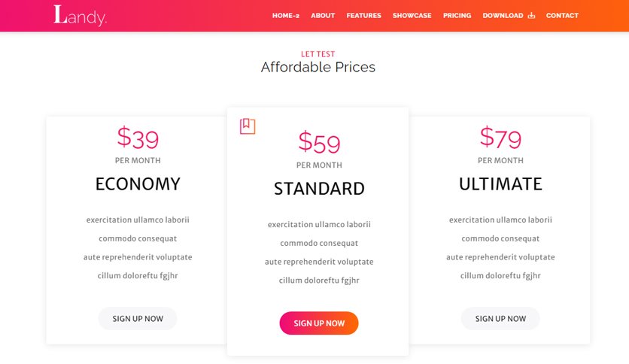The height and width of the screenshot is (364, 629).
Task: Open the FEATURES nav link
Action: 364,16
